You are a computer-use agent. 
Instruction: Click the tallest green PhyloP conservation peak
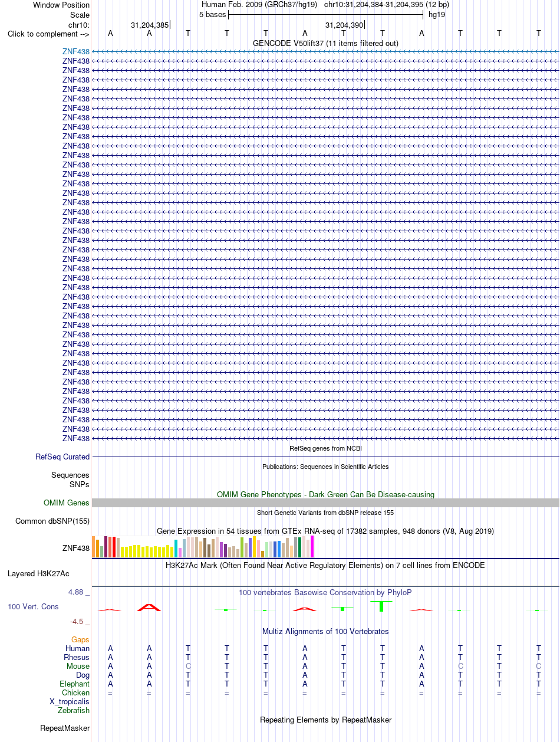click(x=381, y=606)
